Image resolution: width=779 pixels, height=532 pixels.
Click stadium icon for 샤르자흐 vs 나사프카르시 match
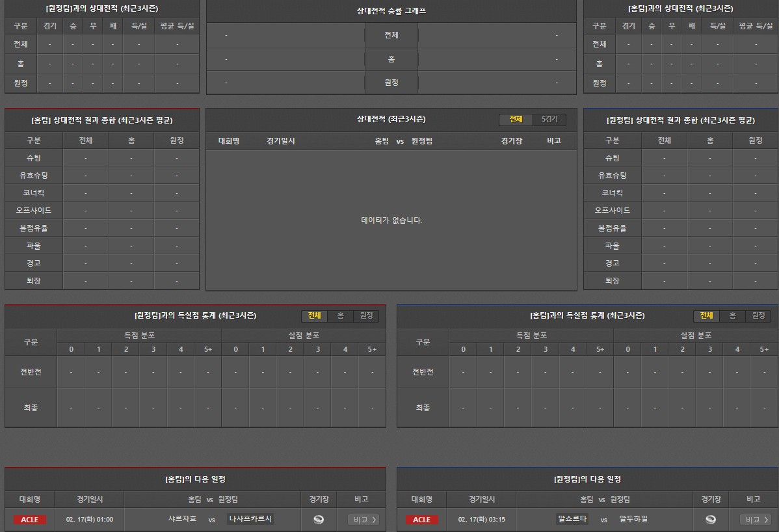click(x=319, y=519)
